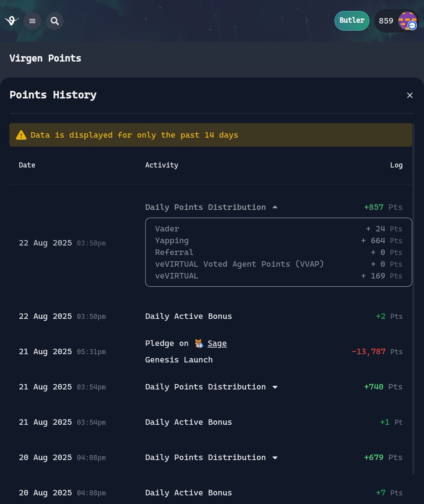Click the Sage fox icon
Screen dimensions: 424x504
[199, 344]
